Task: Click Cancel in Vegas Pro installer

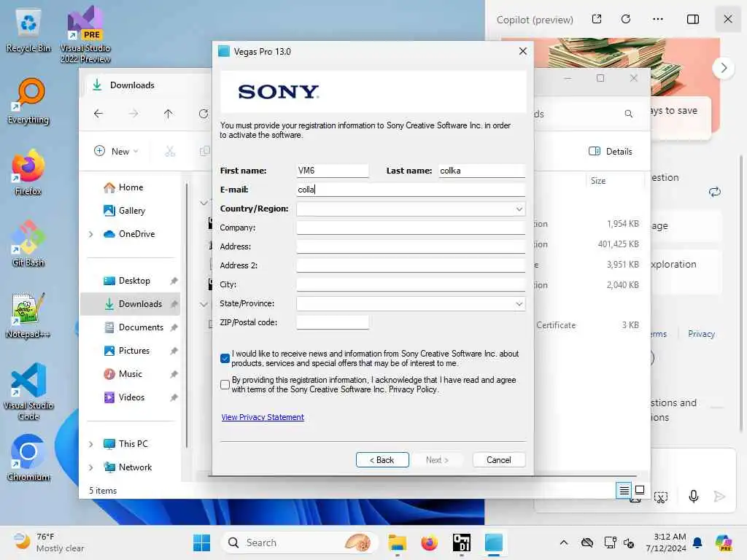Action: [x=499, y=460]
